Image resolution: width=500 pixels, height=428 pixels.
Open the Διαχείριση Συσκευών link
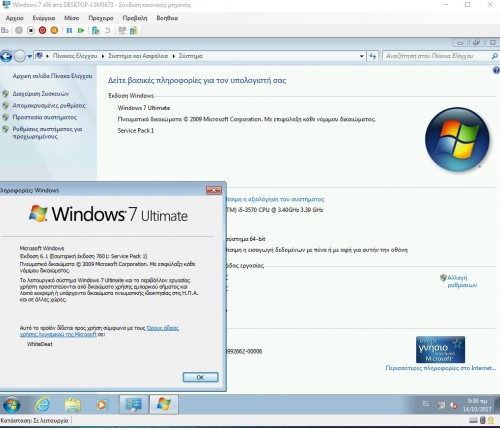tap(41, 94)
